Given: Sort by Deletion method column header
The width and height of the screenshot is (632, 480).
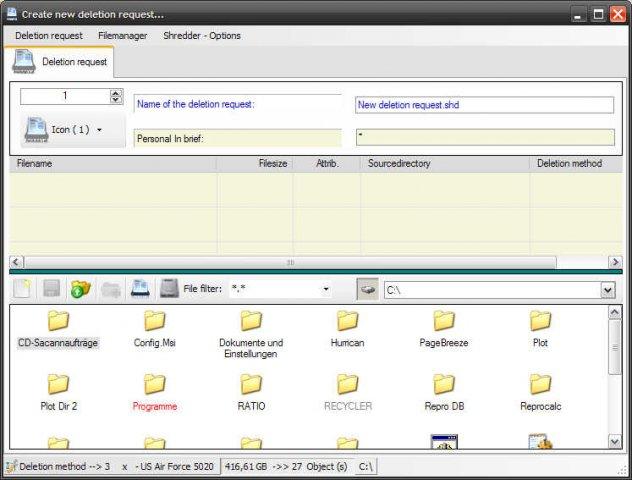Looking at the screenshot, I should (x=576, y=164).
